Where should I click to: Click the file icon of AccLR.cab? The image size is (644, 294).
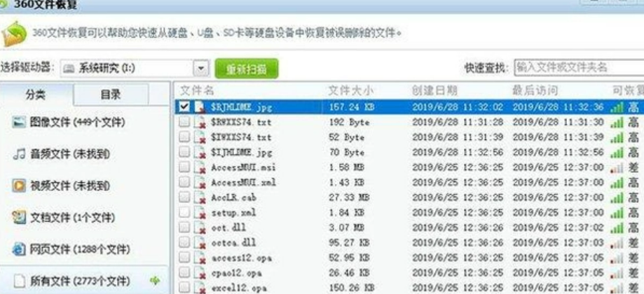coord(200,197)
